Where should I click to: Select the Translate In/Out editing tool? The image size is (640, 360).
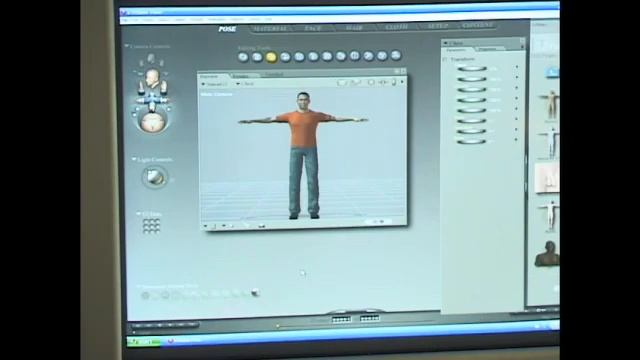point(285,57)
